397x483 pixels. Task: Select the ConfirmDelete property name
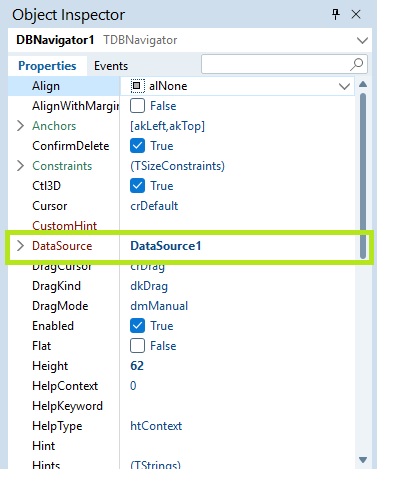click(x=71, y=146)
